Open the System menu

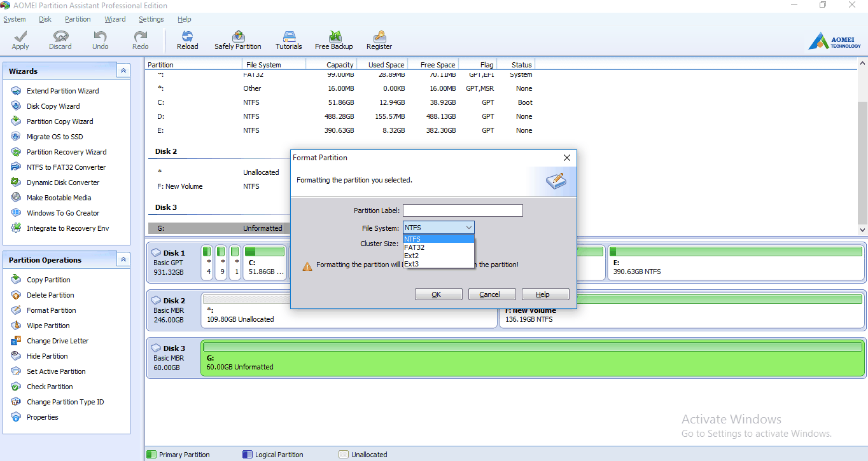15,19
